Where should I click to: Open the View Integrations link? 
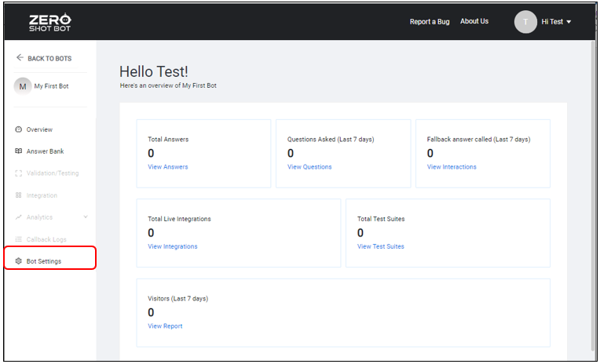[x=173, y=246]
